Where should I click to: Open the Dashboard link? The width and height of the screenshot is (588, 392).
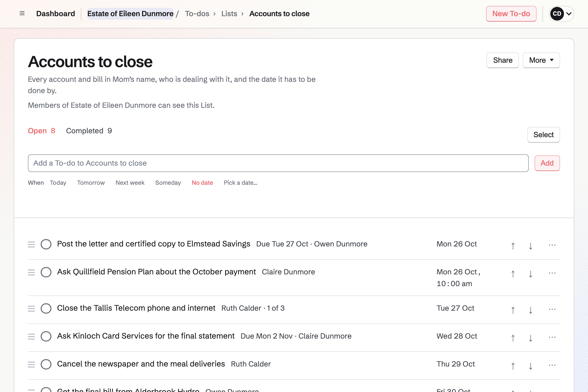click(56, 13)
